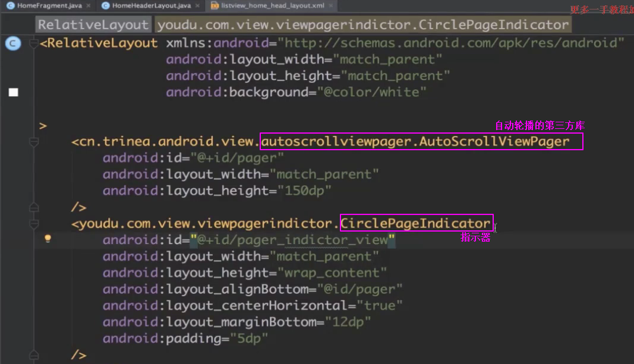Click the white color swatch in gutter
Screen dimensions: 634x364
pyautogui.click(x=13, y=92)
